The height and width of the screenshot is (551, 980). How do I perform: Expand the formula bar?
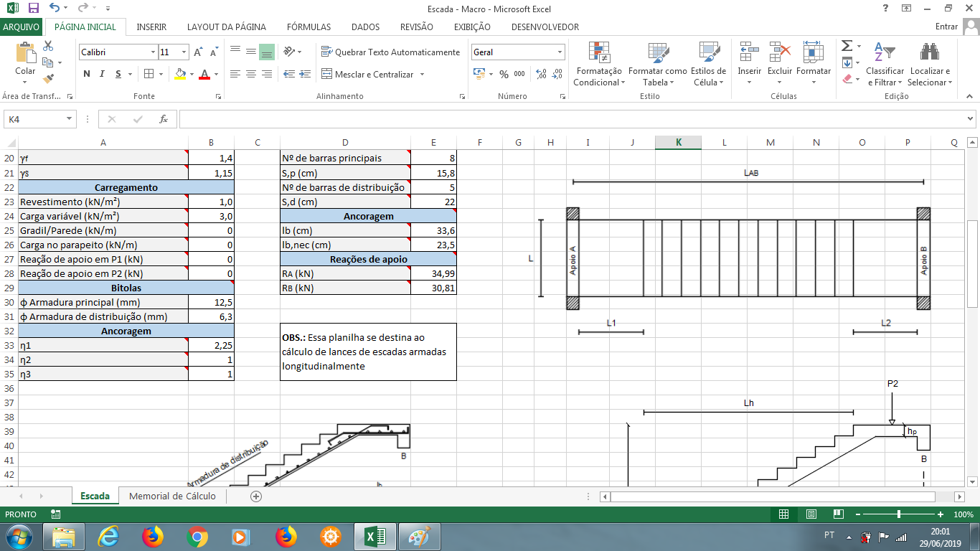click(971, 119)
